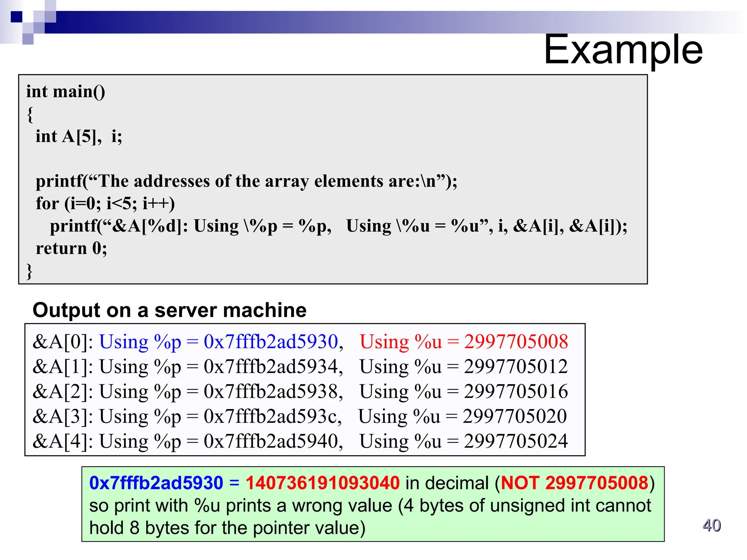Screen dimensions: 747x560
Task: Click address "0x7fffb2ad5938"
Action: point(271,391)
